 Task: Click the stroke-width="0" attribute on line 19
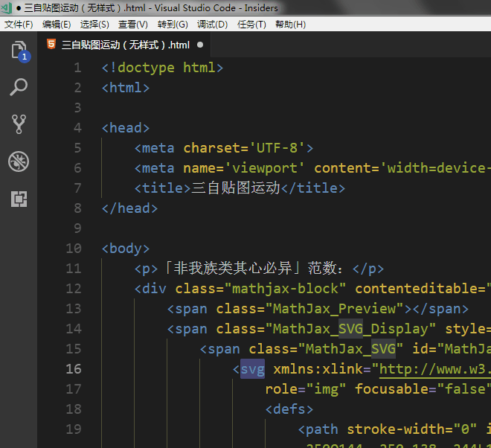click(x=412, y=429)
